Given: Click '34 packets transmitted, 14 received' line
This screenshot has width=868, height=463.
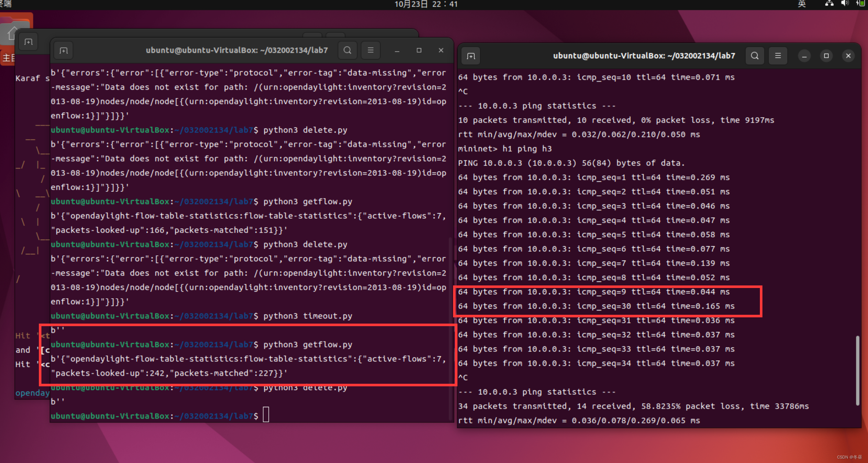Looking at the screenshot, I should 633,406.
